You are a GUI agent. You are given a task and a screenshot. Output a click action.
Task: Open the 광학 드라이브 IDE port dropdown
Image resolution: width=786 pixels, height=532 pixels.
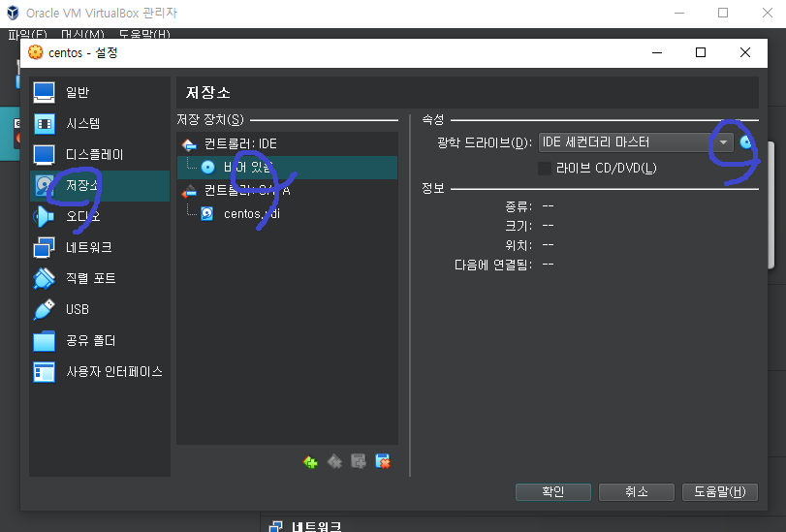(636, 142)
